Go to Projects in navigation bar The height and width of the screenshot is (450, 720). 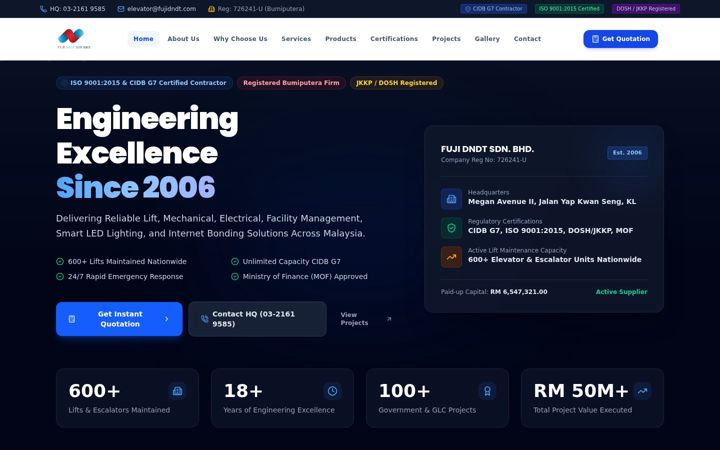tap(446, 39)
